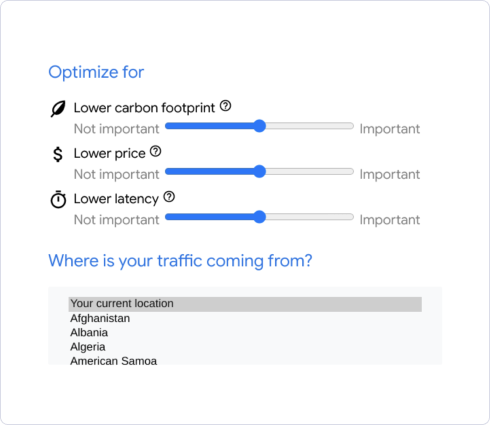
Task: Pick Algeria from the location list
Action: point(245,347)
